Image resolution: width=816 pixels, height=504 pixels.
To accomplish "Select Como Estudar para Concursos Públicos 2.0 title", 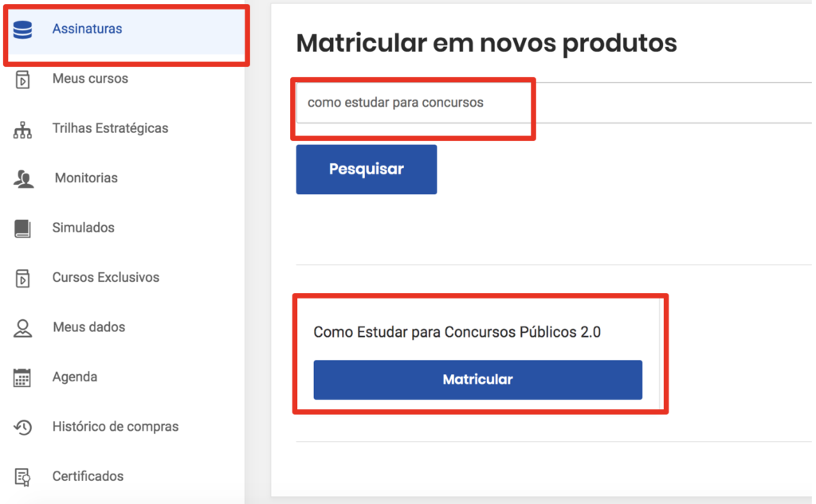I will pyautogui.click(x=457, y=332).
